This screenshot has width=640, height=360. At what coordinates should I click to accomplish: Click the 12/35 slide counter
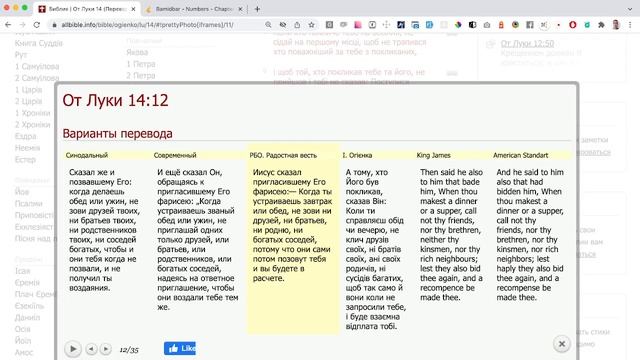point(129,350)
